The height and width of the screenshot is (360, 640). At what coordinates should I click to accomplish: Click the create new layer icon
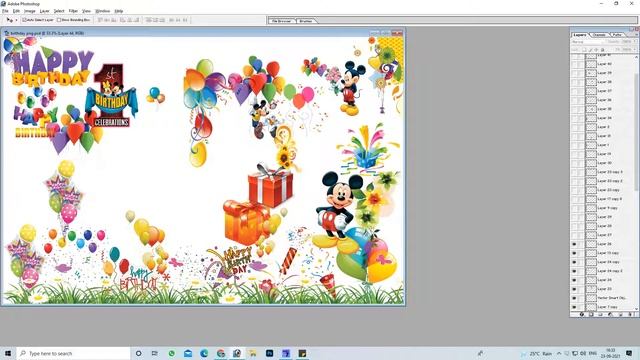(620, 314)
